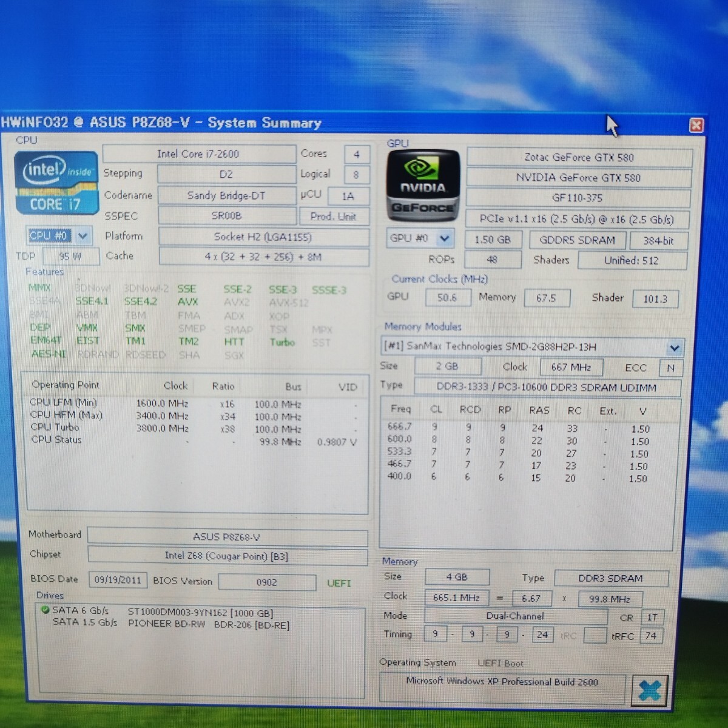Click the CPU Status VID 0.9807 V value
Screen dimensions: 728x728
coord(337,442)
